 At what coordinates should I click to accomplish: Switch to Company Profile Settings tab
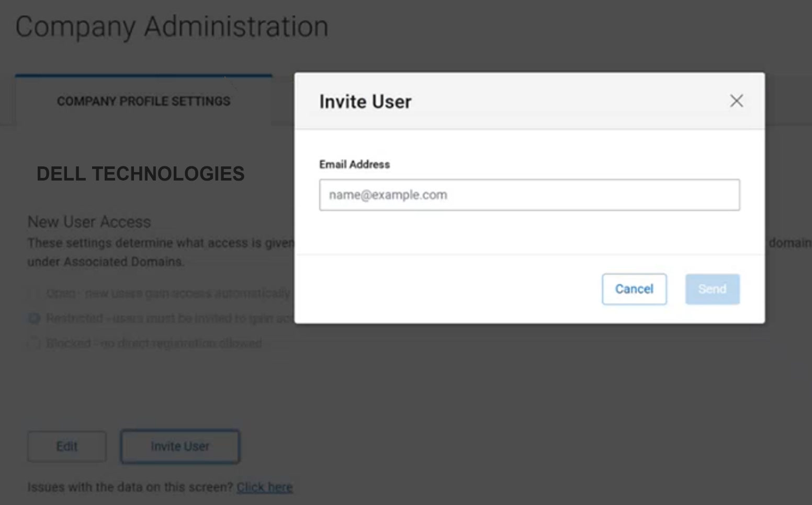coord(143,101)
